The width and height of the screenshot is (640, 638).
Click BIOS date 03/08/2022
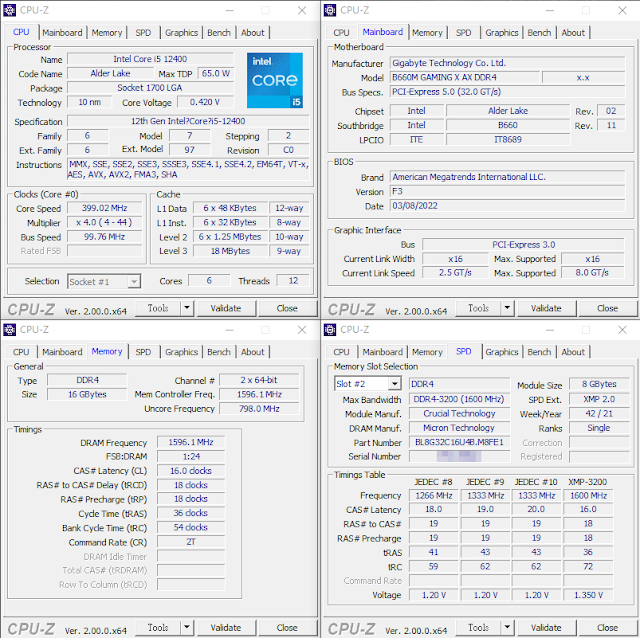point(507,206)
